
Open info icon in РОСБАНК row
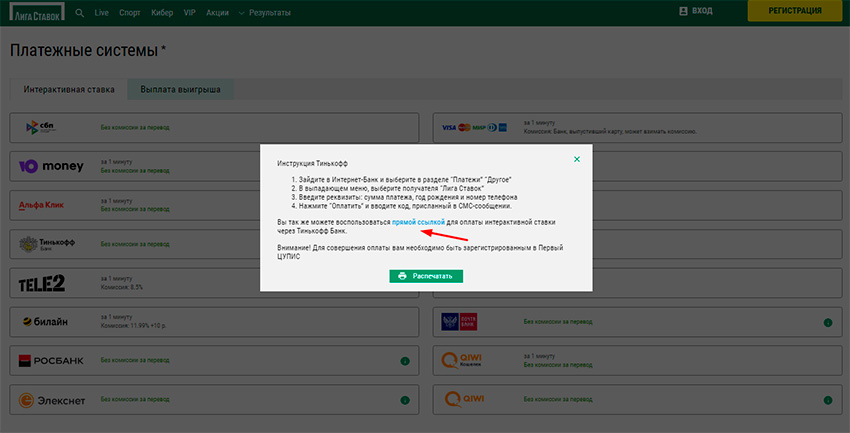405,361
